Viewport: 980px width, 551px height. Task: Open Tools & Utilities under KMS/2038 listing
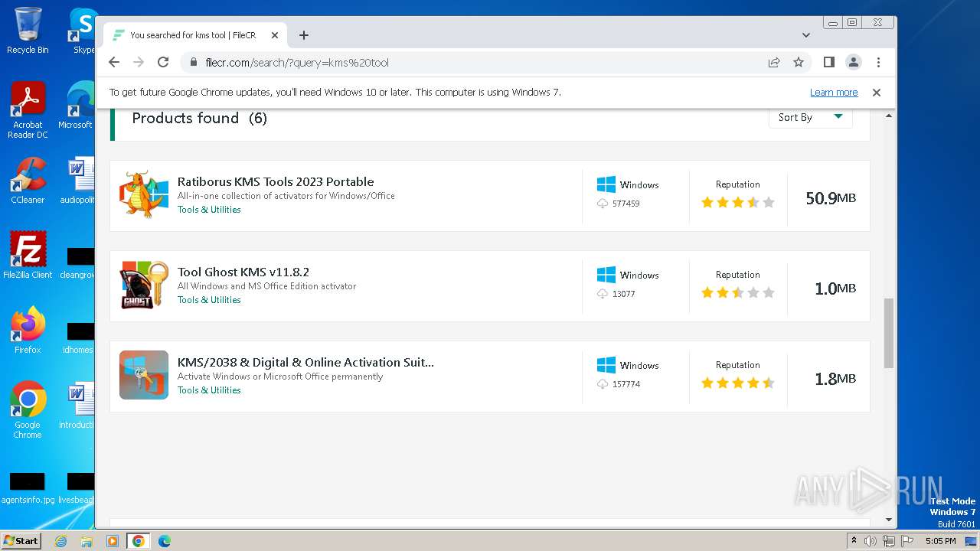point(209,390)
